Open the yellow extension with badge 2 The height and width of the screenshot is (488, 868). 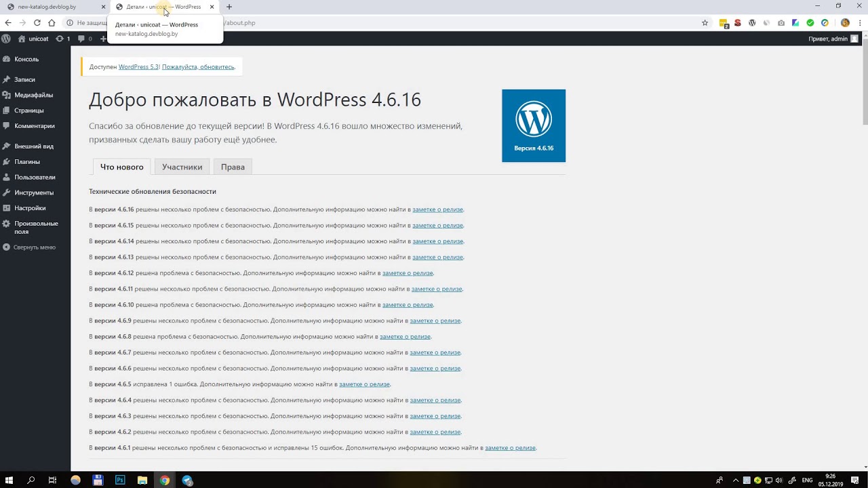coord(724,23)
